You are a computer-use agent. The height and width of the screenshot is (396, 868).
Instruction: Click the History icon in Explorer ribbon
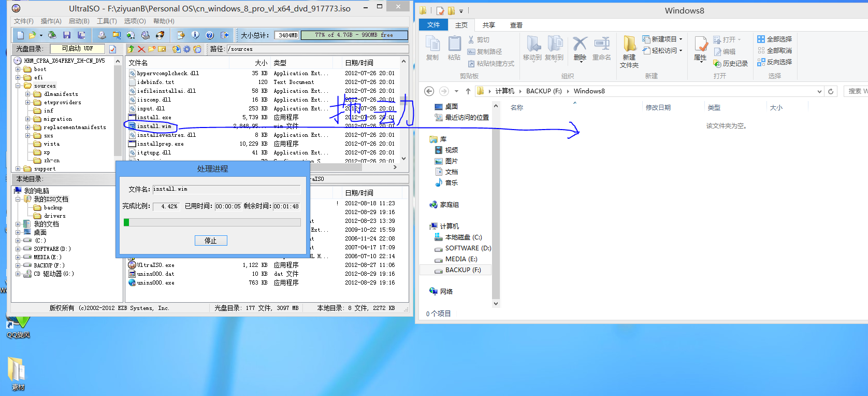[x=717, y=63]
